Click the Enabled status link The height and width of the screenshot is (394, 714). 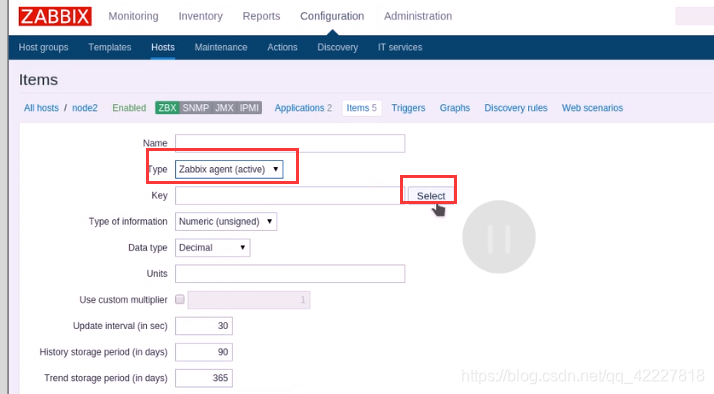coord(129,108)
